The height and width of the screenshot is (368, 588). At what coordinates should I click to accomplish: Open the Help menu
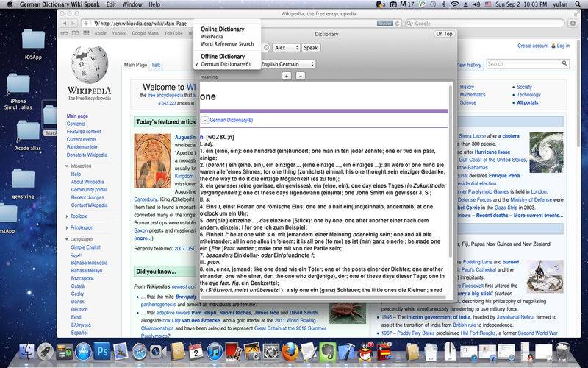tap(154, 4)
